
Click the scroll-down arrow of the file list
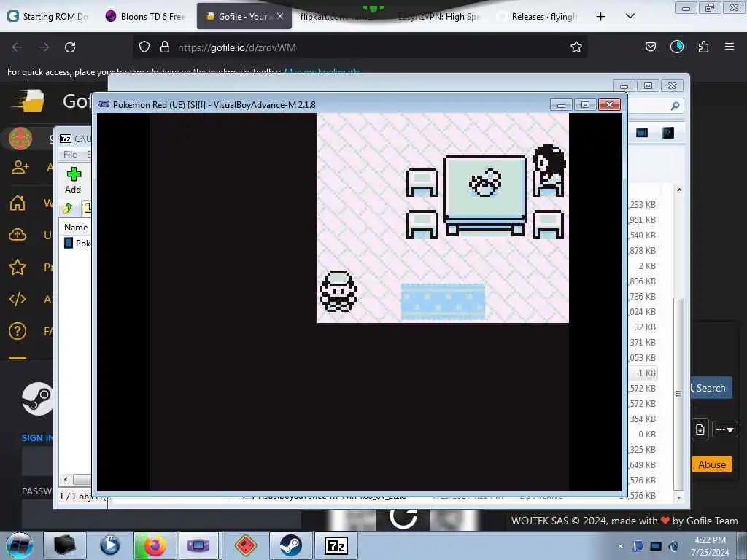pyautogui.click(x=679, y=497)
